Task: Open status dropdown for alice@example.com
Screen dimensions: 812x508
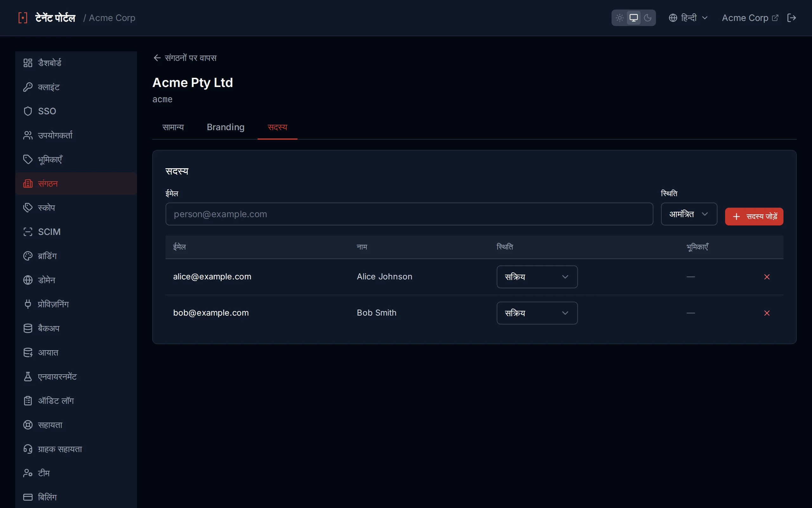Action: (537, 277)
